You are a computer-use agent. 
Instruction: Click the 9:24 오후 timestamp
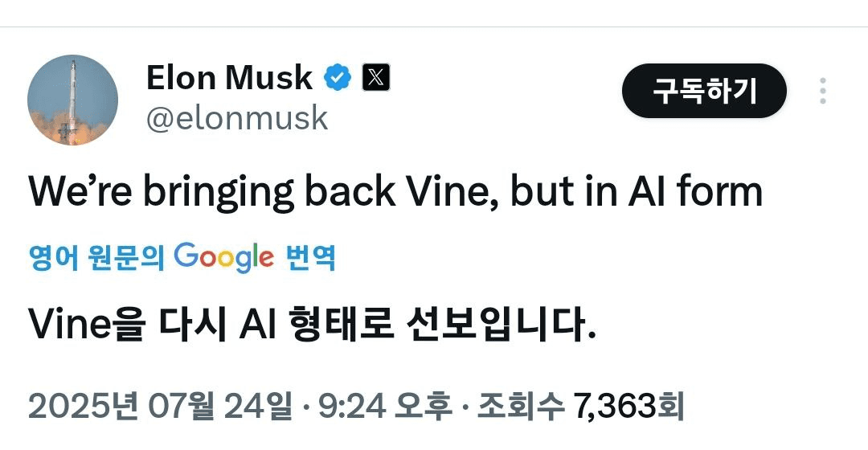point(385,407)
